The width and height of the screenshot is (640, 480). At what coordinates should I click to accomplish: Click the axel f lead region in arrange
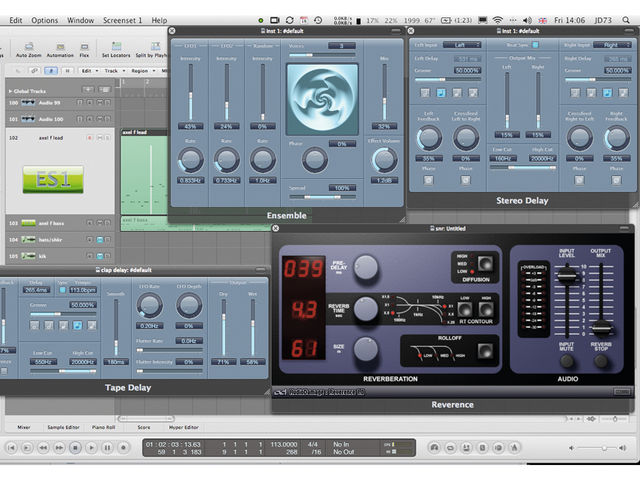point(144,172)
